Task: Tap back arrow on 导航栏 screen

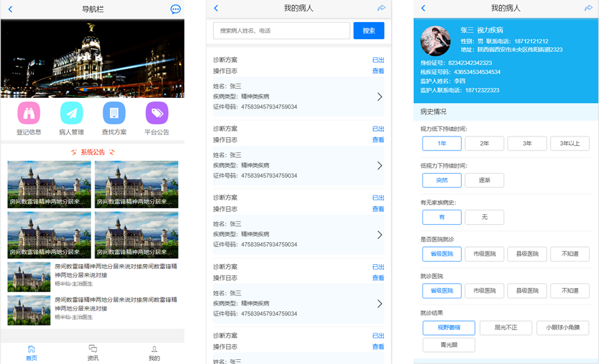Action: pos(10,9)
